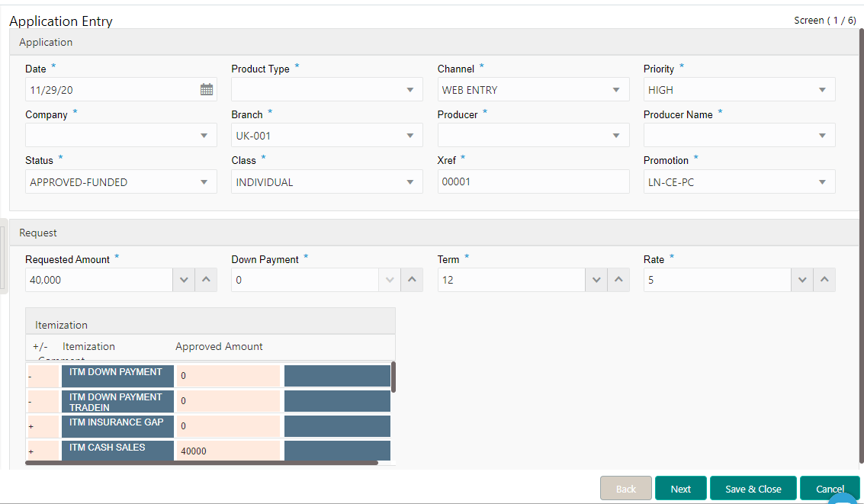Image resolution: width=864 pixels, height=504 pixels.
Task: Click the Application section header
Action: tap(434, 42)
